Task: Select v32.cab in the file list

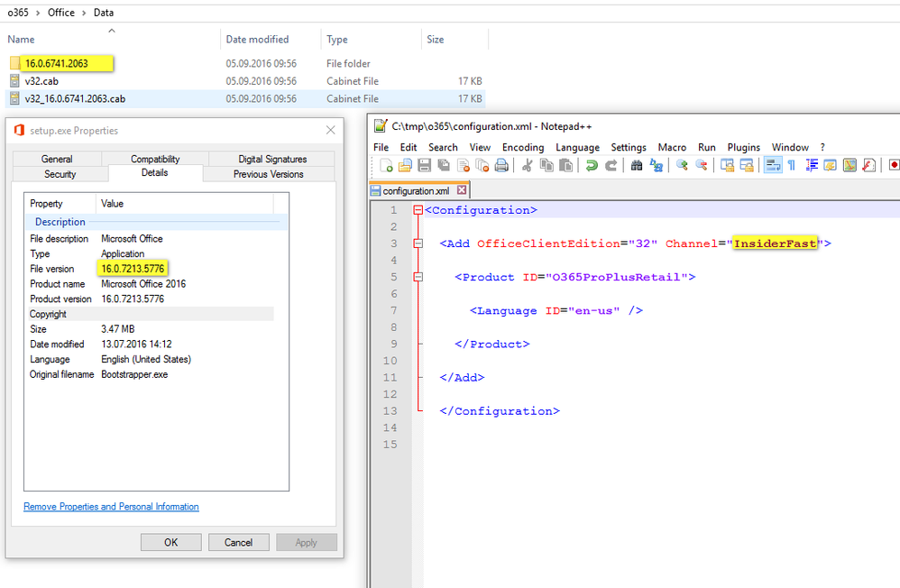Action: tap(41, 81)
